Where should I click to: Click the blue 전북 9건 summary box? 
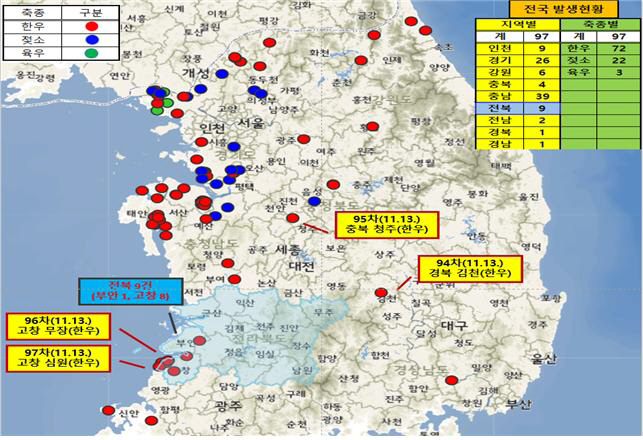coord(130,291)
